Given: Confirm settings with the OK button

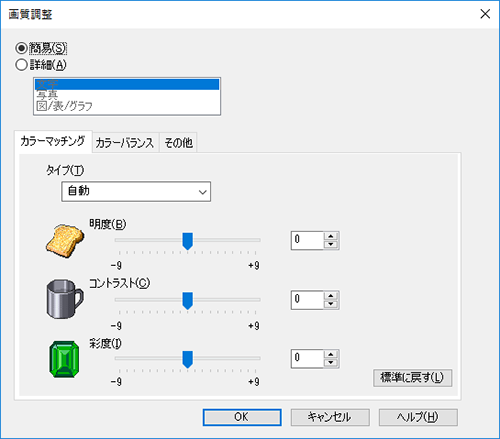Looking at the screenshot, I should [x=242, y=417].
